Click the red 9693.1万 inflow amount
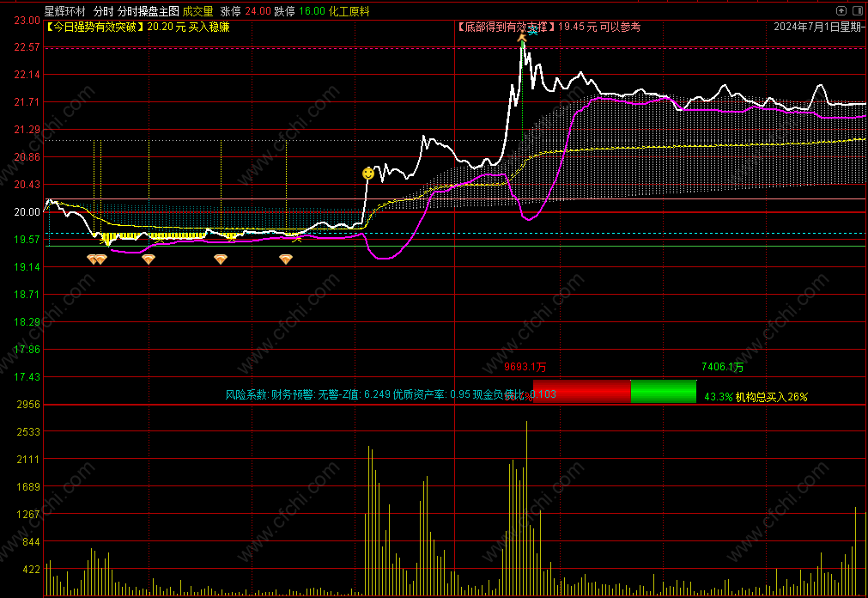This screenshot has height=598, width=868. pyautogui.click(x=525, y=367)
